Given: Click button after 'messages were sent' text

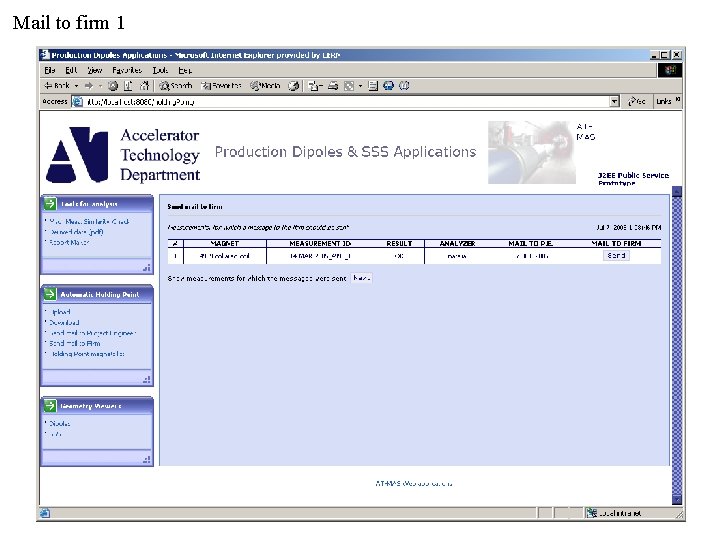Looking at the screenshot, I should pos(361,278).
